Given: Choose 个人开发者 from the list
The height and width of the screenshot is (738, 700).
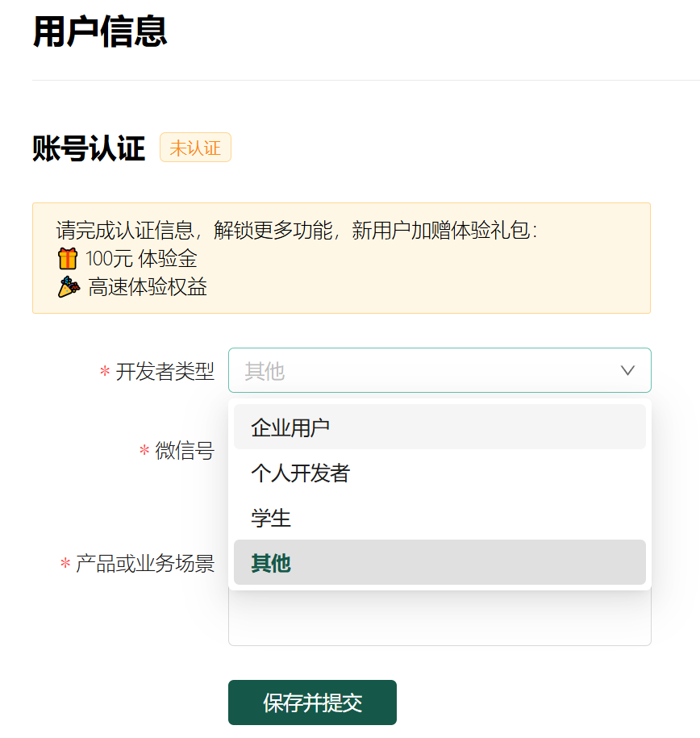Looking at the screenshot, I should (x=440, y=472).
